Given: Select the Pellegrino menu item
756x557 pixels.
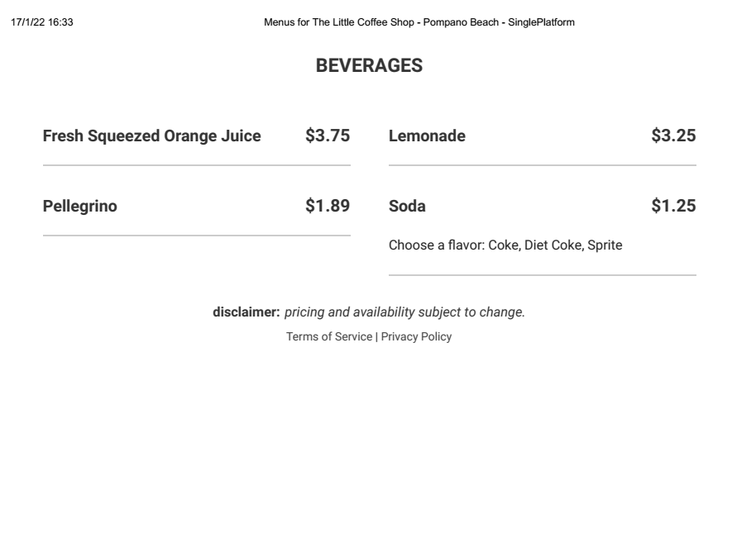Looking at the screenshot, I should pos(79,207).
